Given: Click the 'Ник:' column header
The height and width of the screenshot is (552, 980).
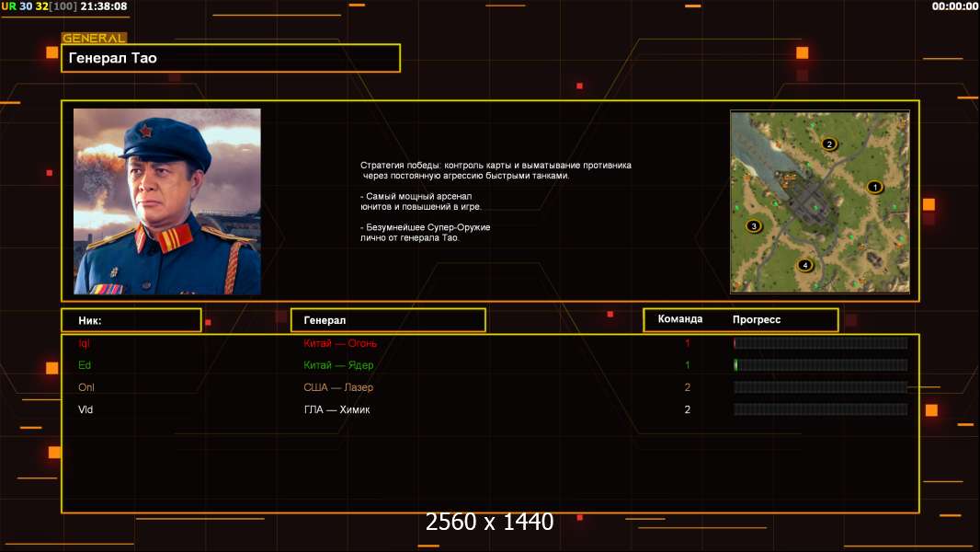Looking at the screenshot, I should click(131, 320).
